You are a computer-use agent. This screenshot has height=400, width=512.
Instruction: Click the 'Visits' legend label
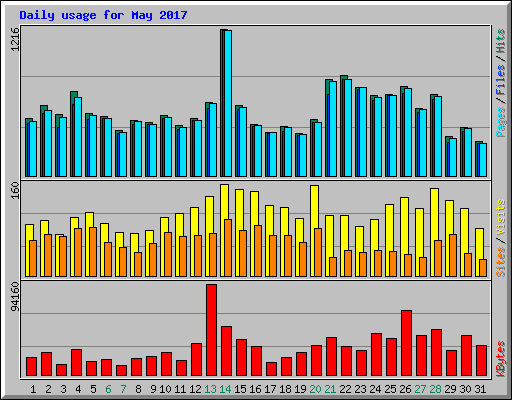click(501, 217)
